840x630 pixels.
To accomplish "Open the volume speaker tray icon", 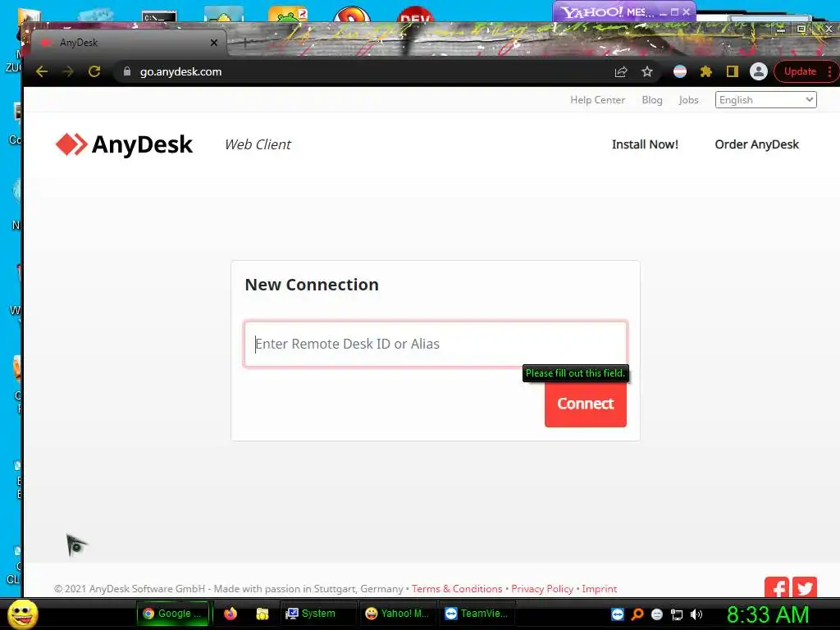I will 696,614.
